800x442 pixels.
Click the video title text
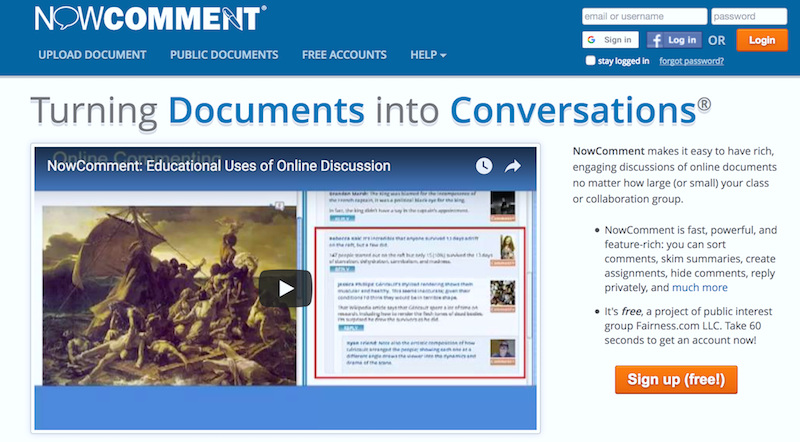[x=218, y=166]
